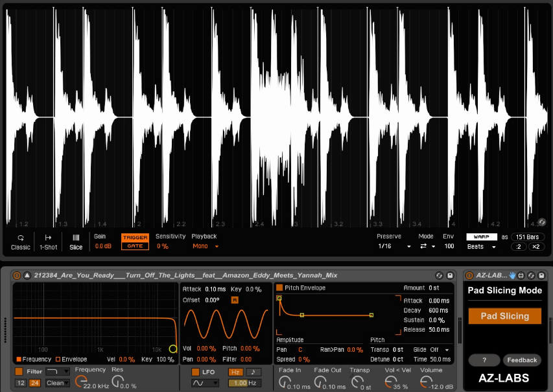Select the 1-Shot playback mode
This screenshot has height=392, width=553.
(x=48, y=241)
